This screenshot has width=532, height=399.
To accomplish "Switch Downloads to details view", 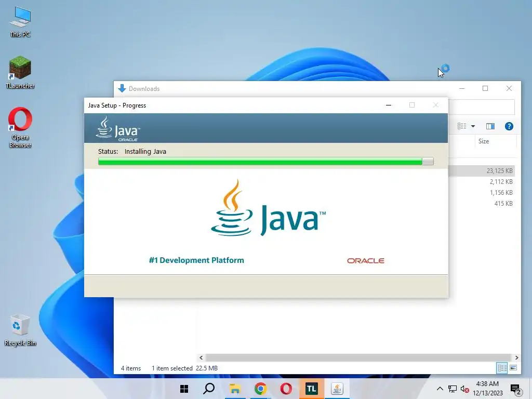I will pos(502,368).
